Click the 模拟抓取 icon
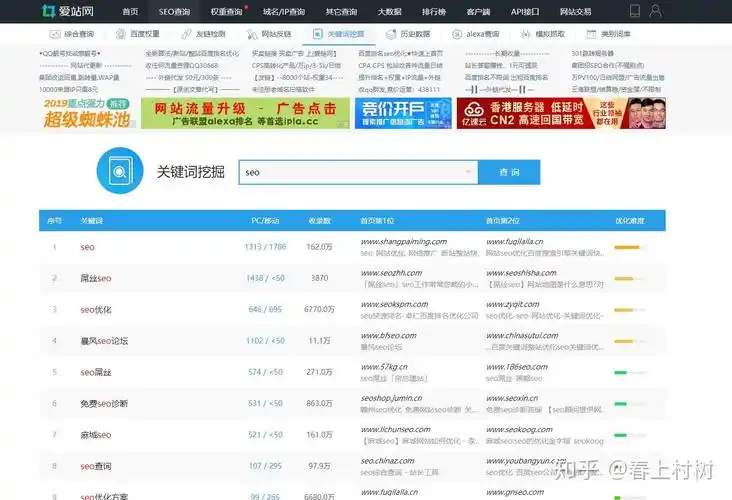The height and width of the screenshot is (500, 732). [526, 34]
